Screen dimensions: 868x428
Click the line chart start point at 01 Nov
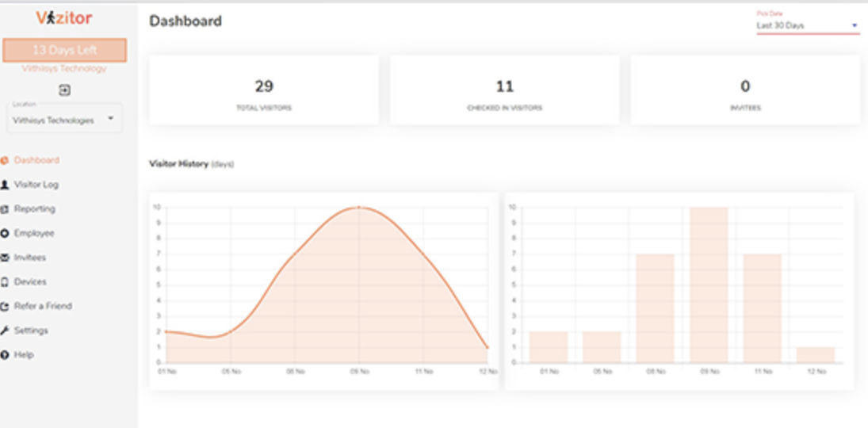click(166, 331)
